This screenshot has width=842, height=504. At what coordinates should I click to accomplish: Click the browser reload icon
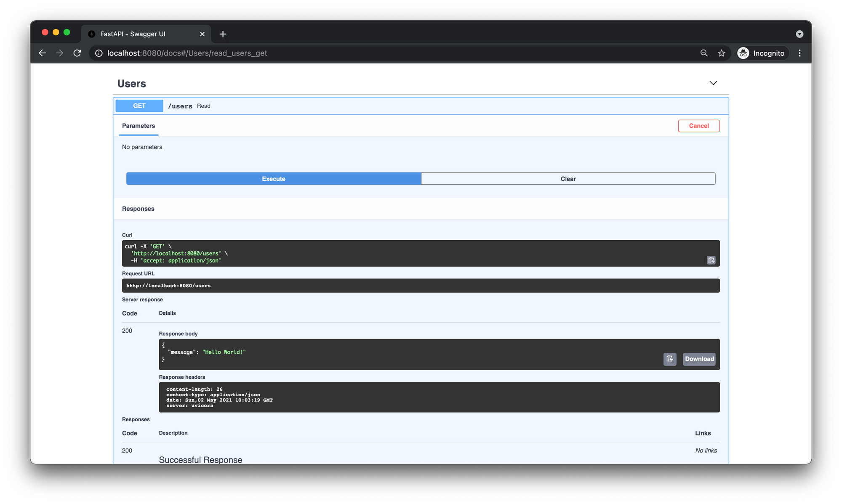[x=77, y=53]
